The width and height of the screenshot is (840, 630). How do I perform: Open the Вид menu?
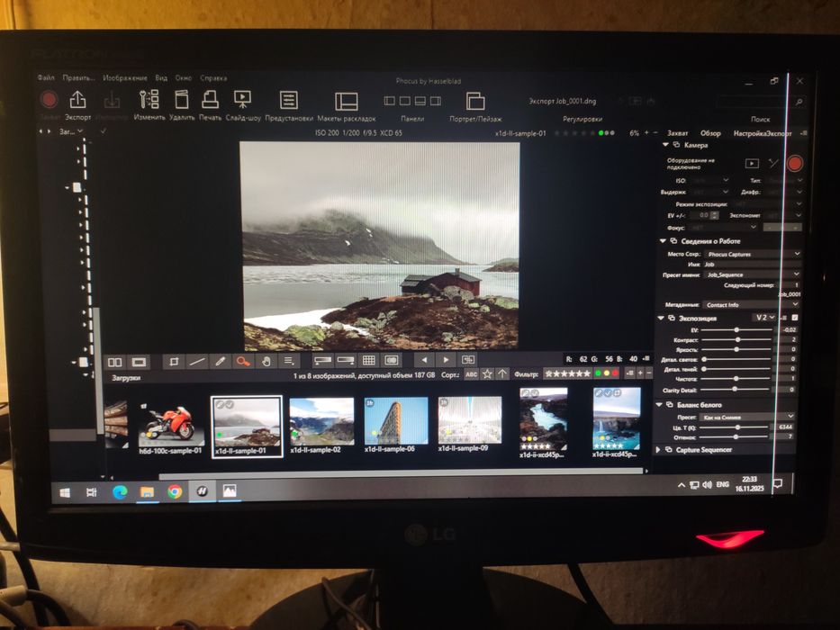point(161,77)
